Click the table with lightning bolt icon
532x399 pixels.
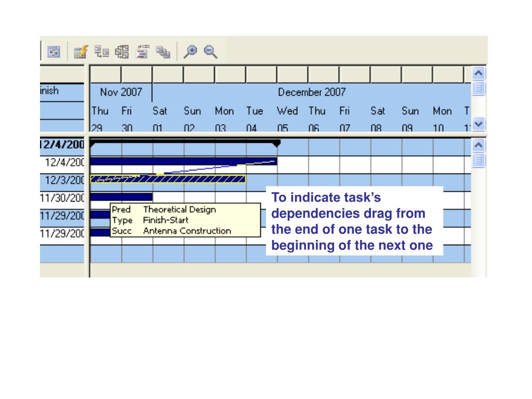pyautogui.click(x=81, y=52)
